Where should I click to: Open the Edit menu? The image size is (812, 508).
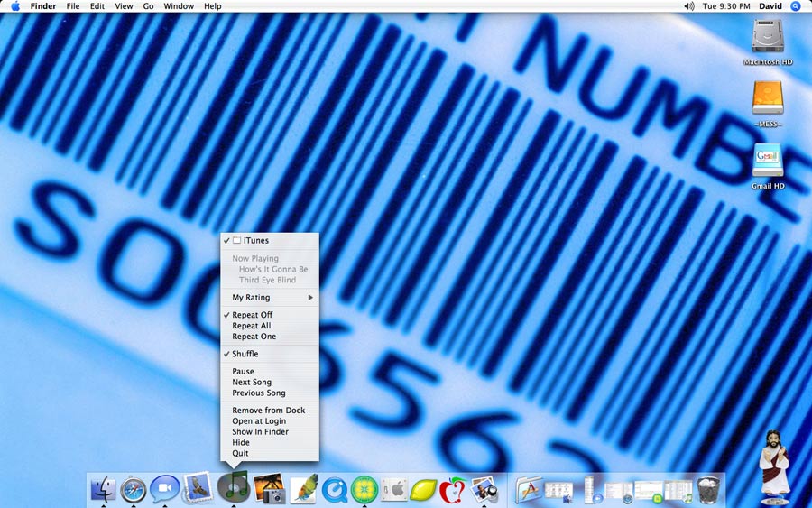pyautogui.click(x=97, y=6)
